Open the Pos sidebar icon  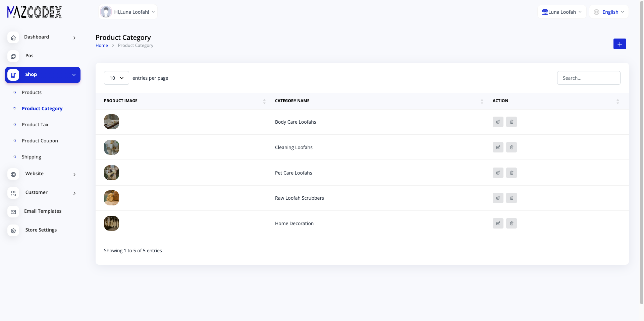(x=13, y=56)
